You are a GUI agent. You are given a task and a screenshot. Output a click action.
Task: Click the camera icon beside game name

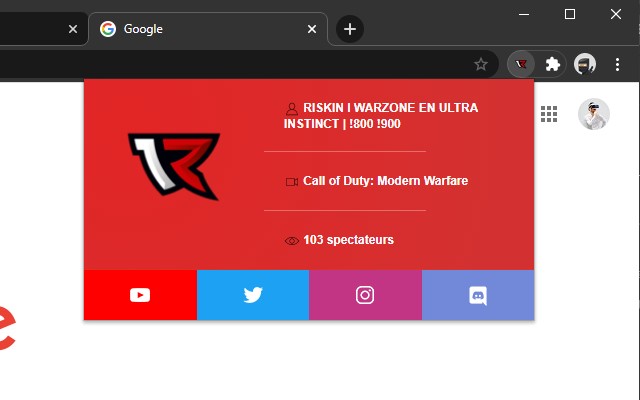coord(292,182)
